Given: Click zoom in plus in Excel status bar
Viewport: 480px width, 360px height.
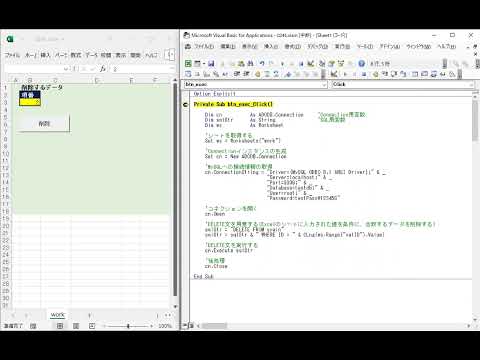Looking at the screenshot, I should coord(152,326).
